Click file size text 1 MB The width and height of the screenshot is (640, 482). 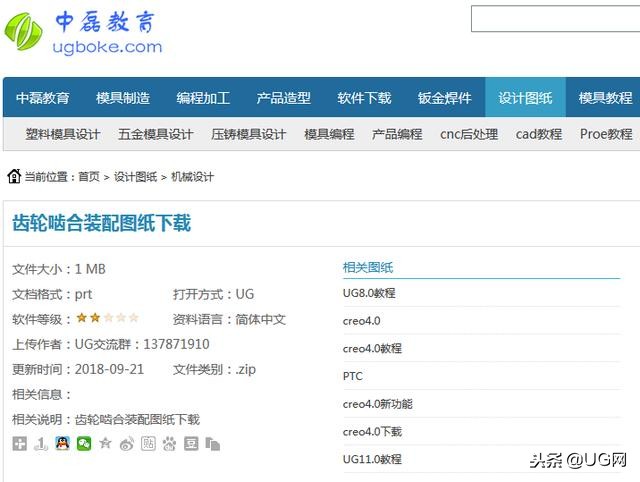(90, 269)
